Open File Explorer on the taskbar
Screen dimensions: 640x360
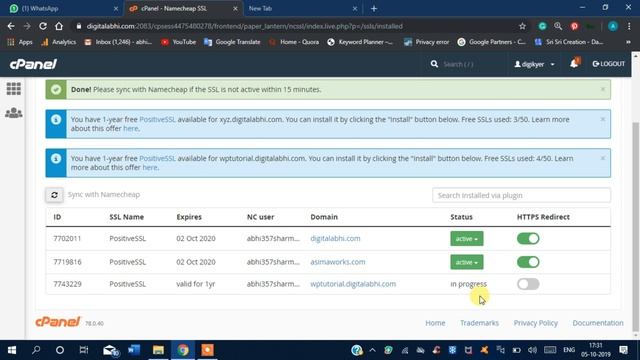[158, 350]
